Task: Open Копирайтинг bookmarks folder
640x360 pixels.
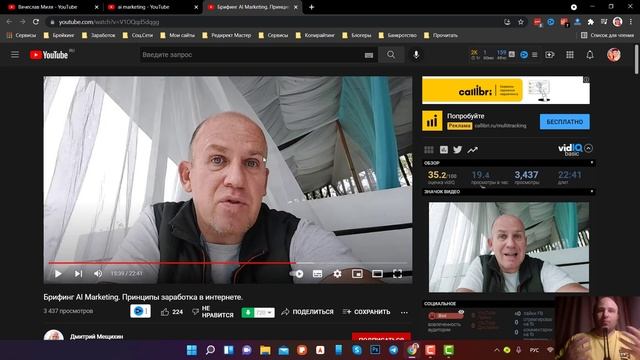Action: 315,36
